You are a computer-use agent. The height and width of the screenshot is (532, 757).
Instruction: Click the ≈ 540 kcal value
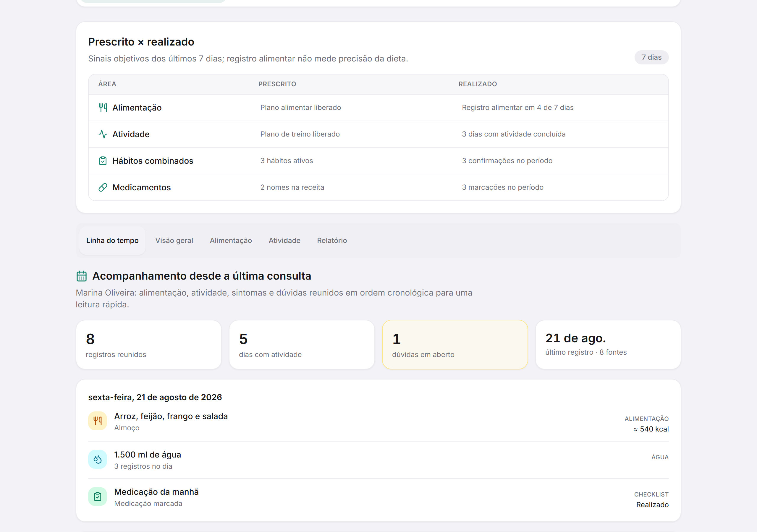point(651,429)
